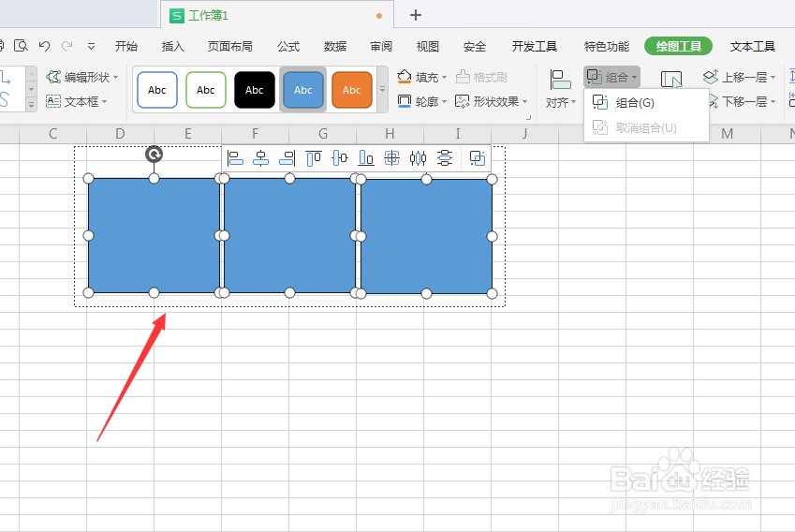Apply the black Abc shape style
Image resolution: width=795 pixels, height=532 pixels.
pyautogui.click(x=255, y=90)
